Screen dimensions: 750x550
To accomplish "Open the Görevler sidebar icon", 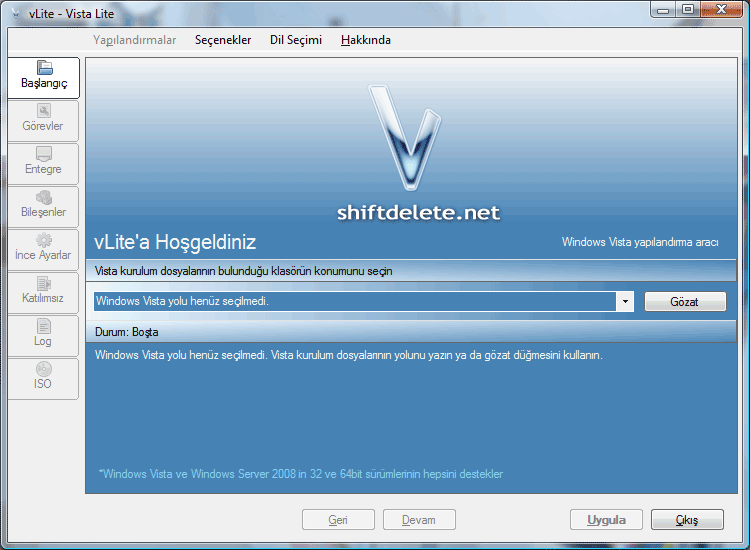I will 43,111.
